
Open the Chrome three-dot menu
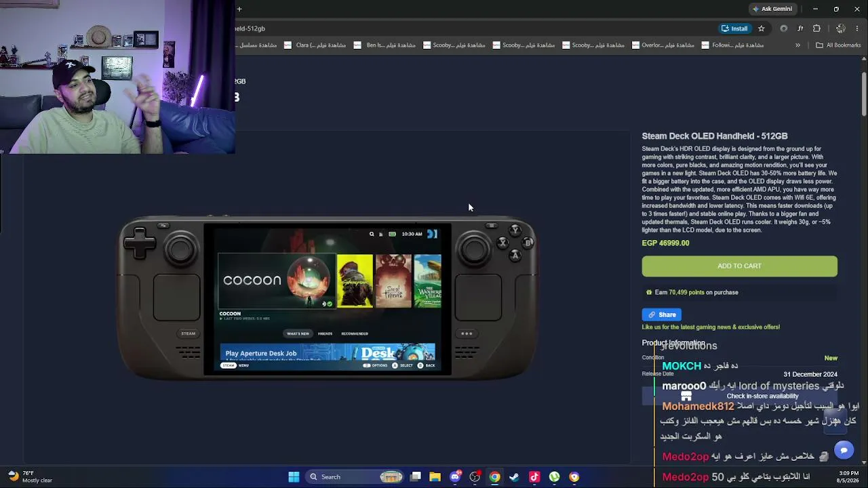pyautogui.click(x=857, y=28)
